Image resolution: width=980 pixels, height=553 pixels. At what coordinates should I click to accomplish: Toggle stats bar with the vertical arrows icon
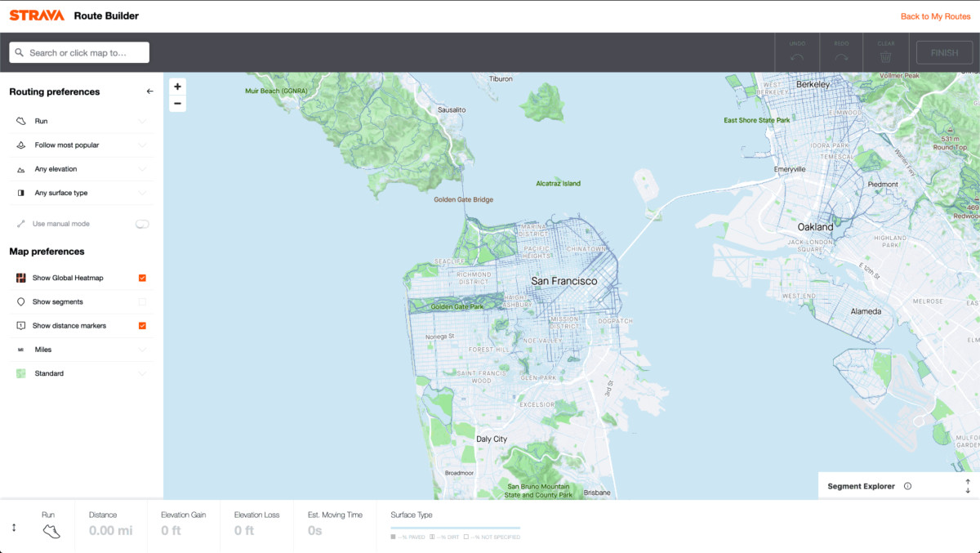click(14, 528)
